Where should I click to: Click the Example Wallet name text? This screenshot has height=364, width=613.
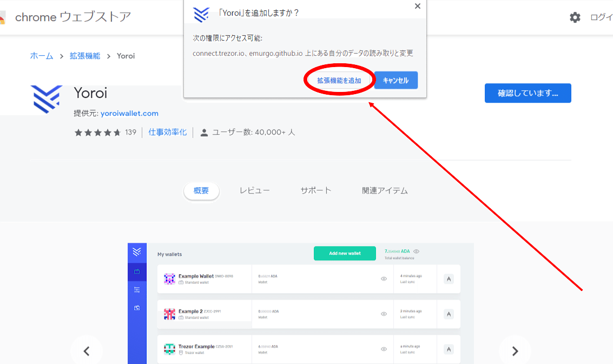[196, 276]
